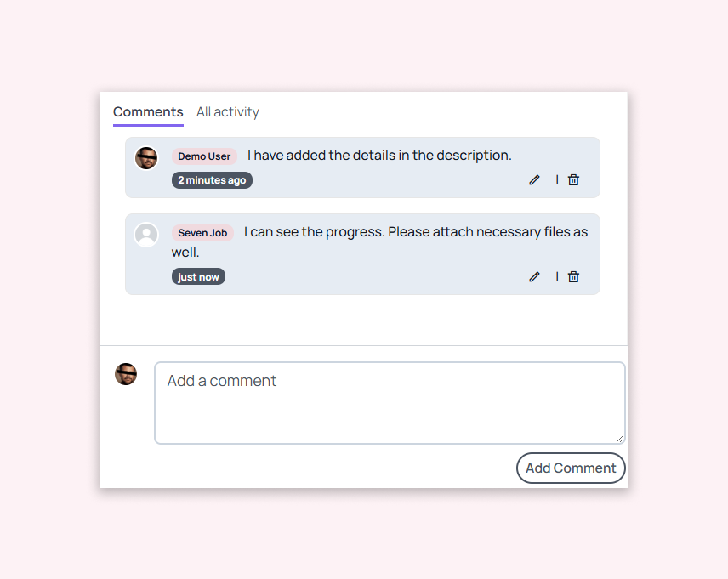The width and height of the screenshot is (728, 579).
Task: Click the textarea resize handle
Action: pos(621,439)
